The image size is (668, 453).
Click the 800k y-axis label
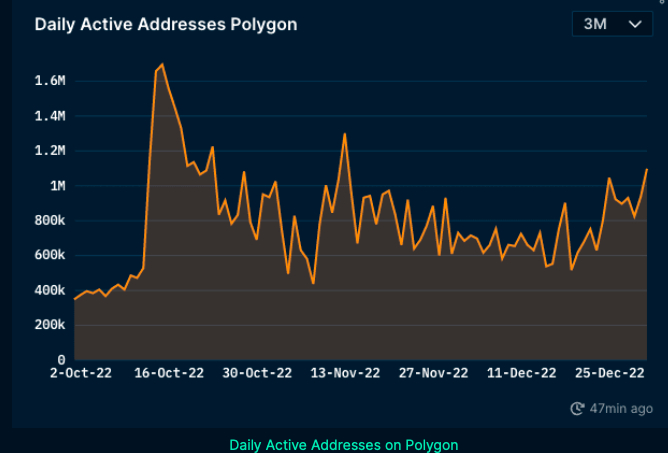pyautogui.click(x=50, y=221)
